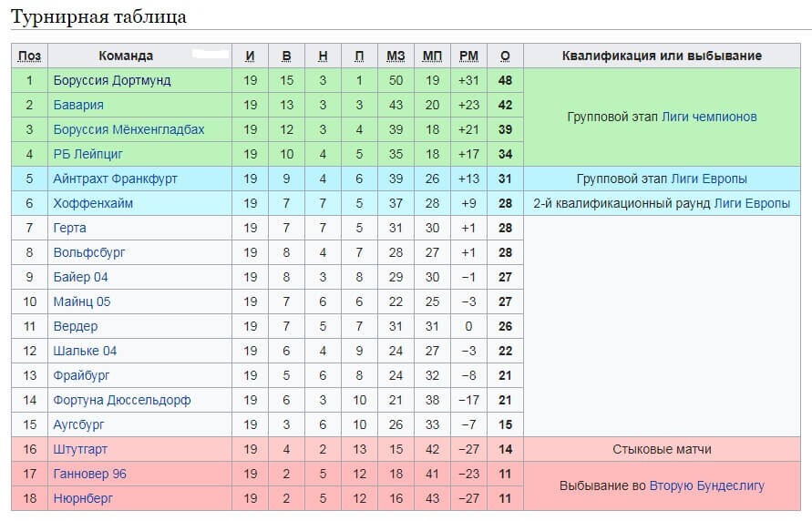This screenshot has width=812, height=521.
Task: Open the Айнтрахт Франкфурт link
Action: 115,179
